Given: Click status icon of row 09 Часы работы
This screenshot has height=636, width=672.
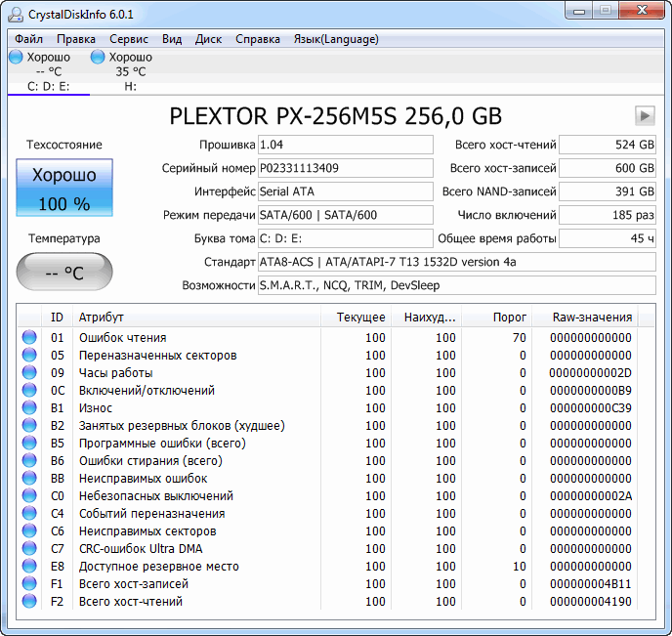Looking at the screenshot, I should point(29,372).
